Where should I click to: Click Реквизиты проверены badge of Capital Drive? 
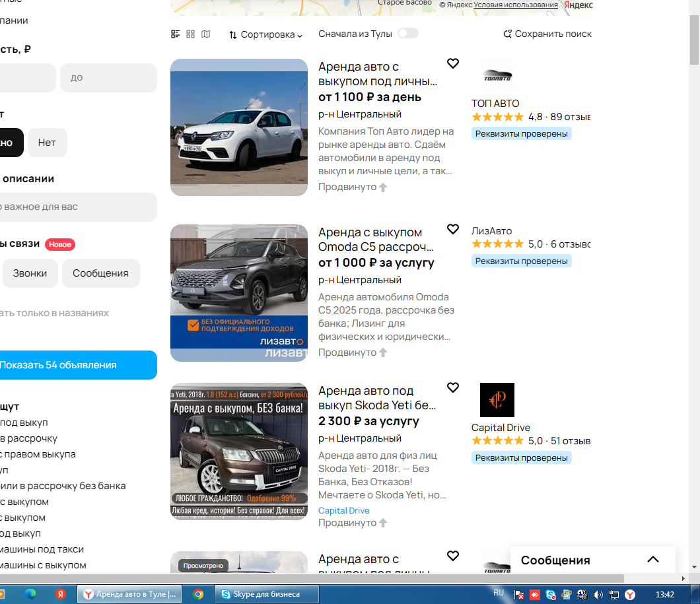pyautogui.click(x=522, y=457)
